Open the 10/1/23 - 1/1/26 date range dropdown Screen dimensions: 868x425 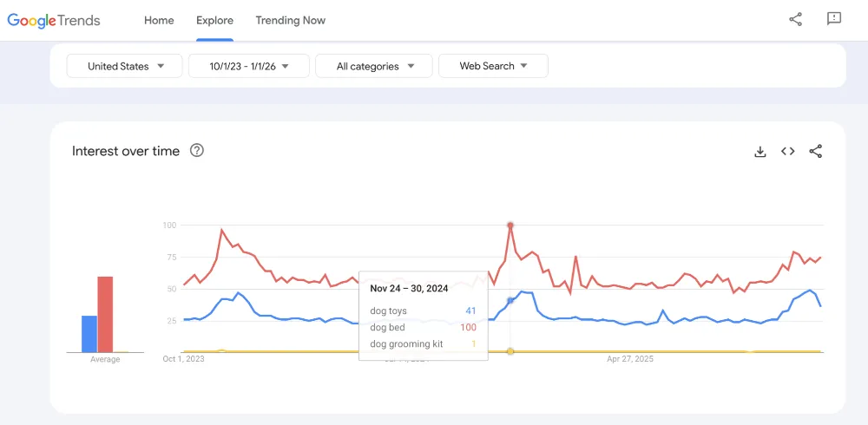coord(249,66)
